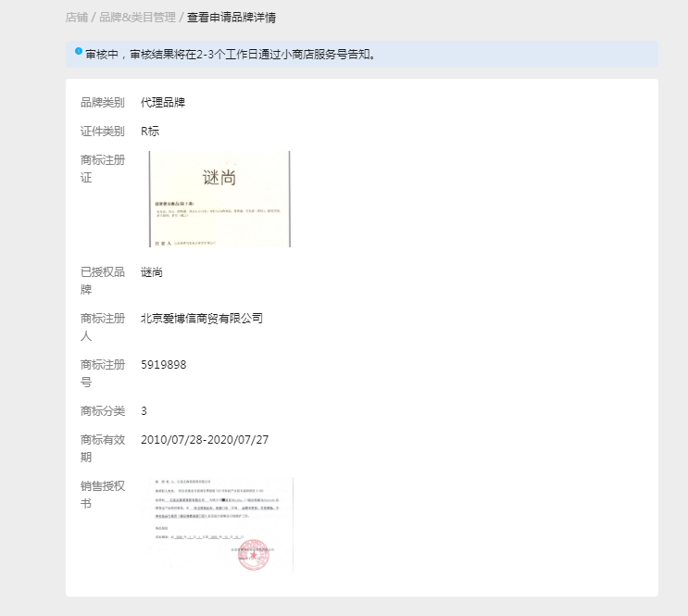
Task: Open the 销售授权书 authorization letter thumbnail
Action: pos(217,525)
